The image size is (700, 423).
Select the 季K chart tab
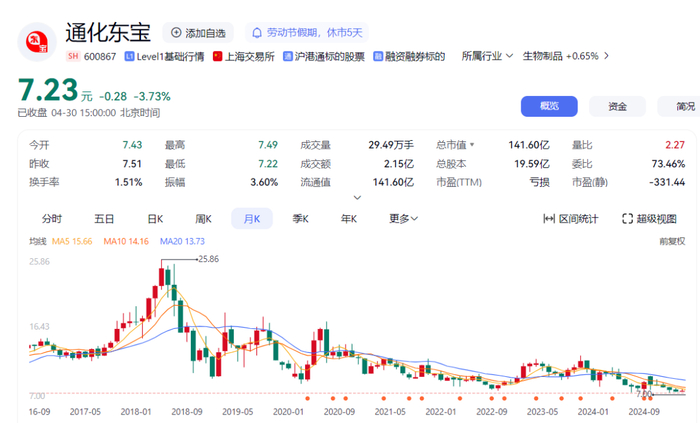click(x=300, y=219)
